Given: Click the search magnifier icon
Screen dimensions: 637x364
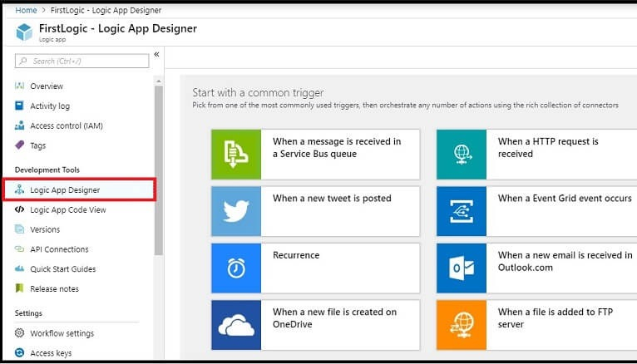Looking at the screenshot, I should pyautogui.click(x=23, y=61).
